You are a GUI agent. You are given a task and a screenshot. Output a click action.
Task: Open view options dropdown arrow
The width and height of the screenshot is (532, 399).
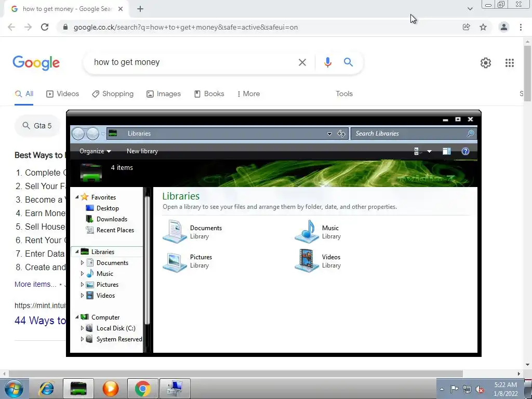(429, 151)
